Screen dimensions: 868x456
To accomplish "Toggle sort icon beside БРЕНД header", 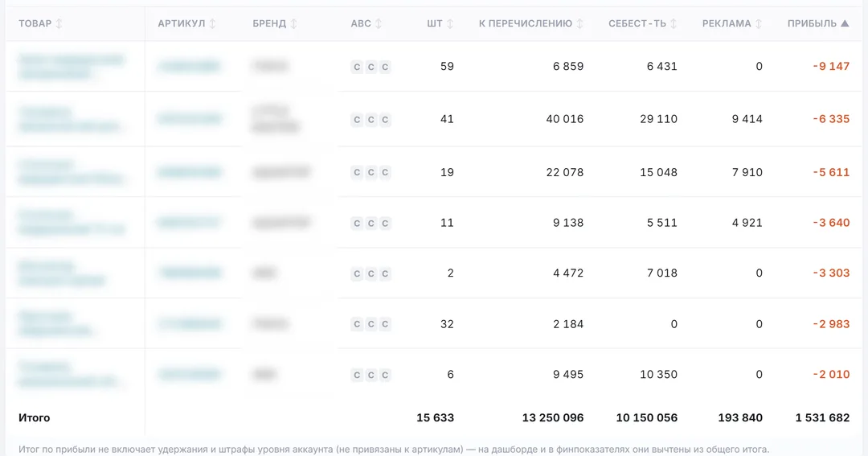I will 293,24.
